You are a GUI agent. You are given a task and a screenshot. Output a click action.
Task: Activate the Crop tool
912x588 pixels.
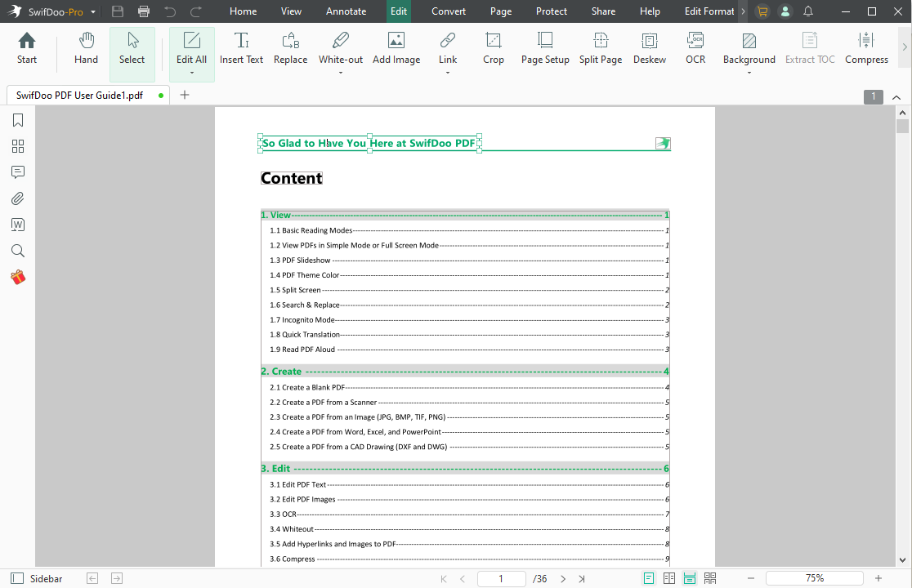coord(494,49)
